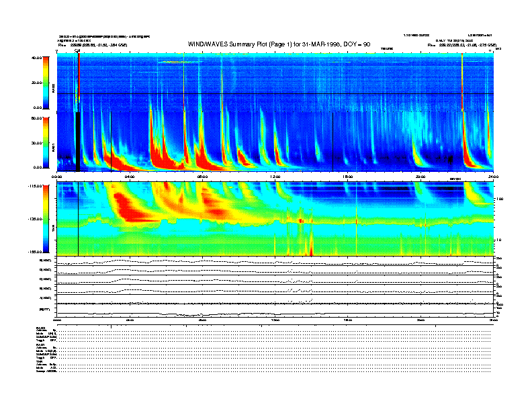Click the black vertical line near 15:00 in RAD1

[x=333, y=142]
